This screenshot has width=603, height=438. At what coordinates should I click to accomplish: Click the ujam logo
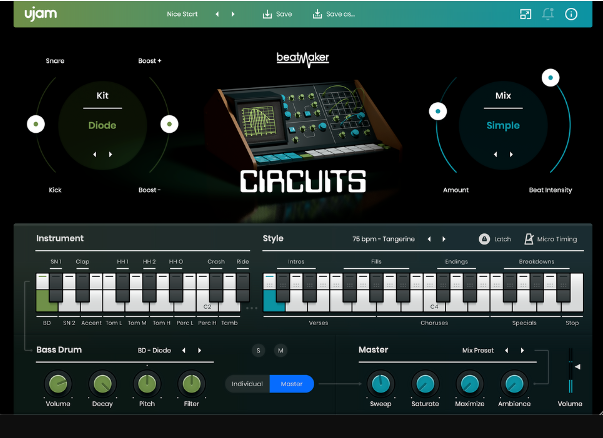(41, 14)
